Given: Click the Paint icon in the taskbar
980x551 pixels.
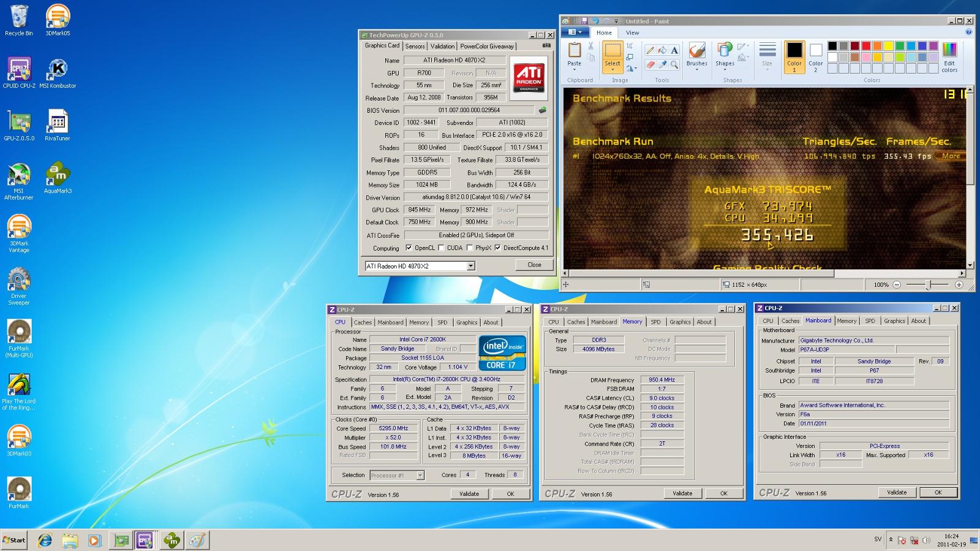Looking at the screenshot, I should point(197,540).
